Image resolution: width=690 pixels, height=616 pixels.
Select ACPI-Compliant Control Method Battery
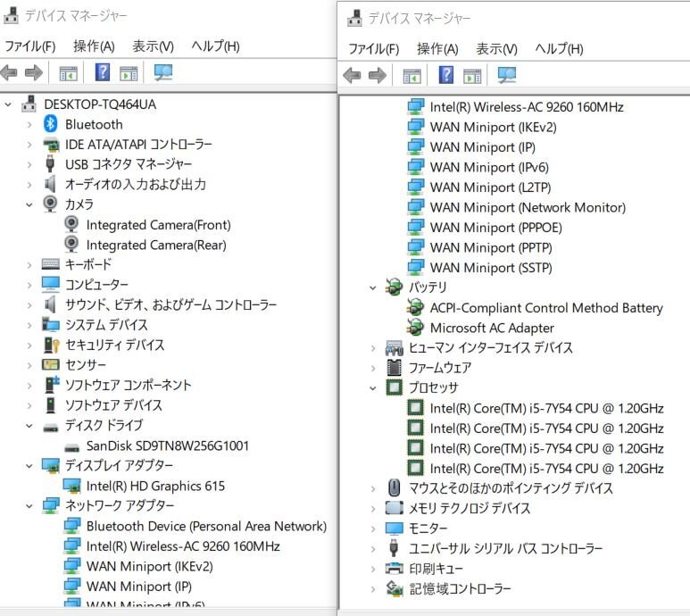(546, 308)
